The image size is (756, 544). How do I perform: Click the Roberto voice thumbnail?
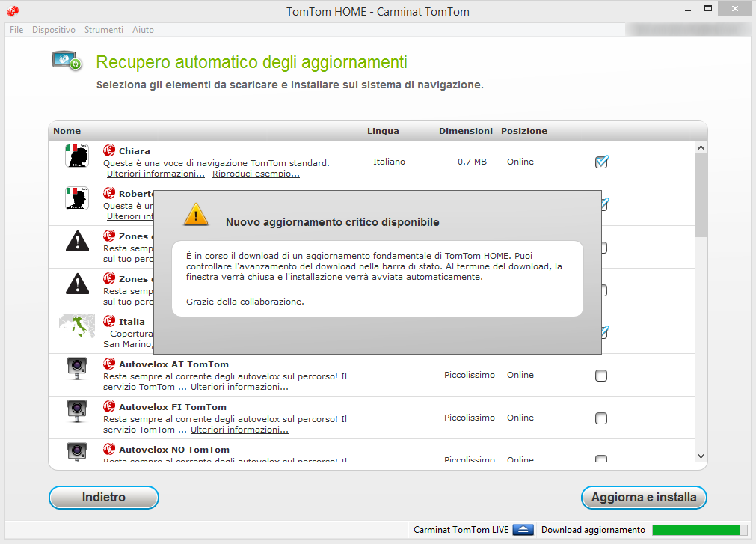tap(77, 198)
